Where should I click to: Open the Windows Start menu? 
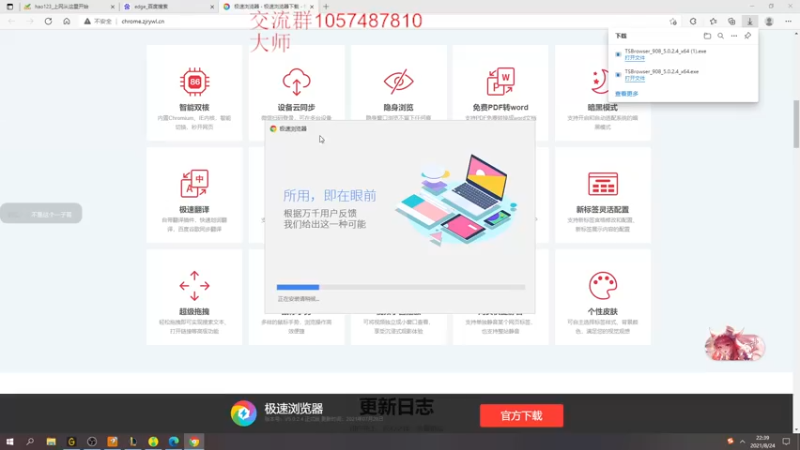[x=10, y=441]
